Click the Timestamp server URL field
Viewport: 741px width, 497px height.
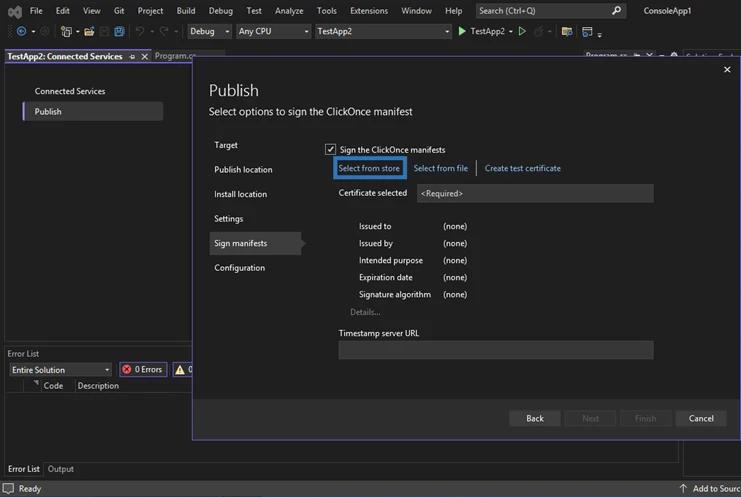coord(495,350)
